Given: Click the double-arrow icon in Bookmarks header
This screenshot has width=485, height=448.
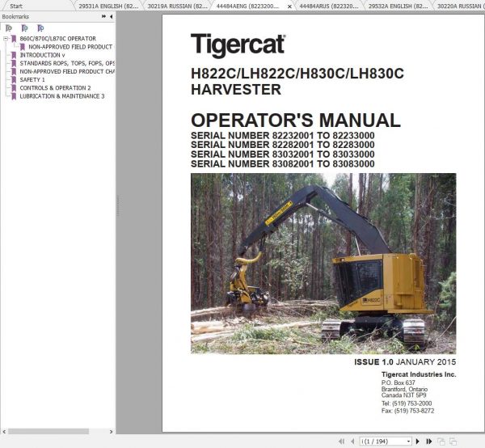Looking at the screenshot, I should [x=103, y=16].
